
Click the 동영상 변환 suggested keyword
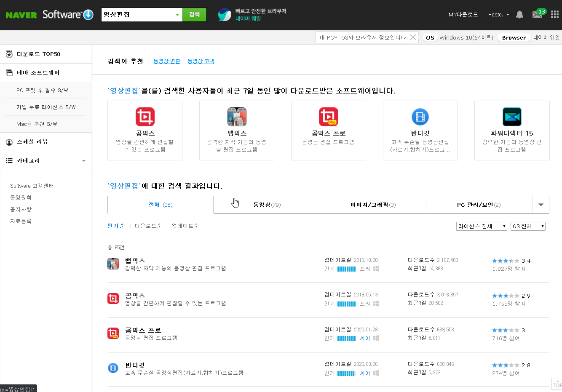tap(167, 61)
